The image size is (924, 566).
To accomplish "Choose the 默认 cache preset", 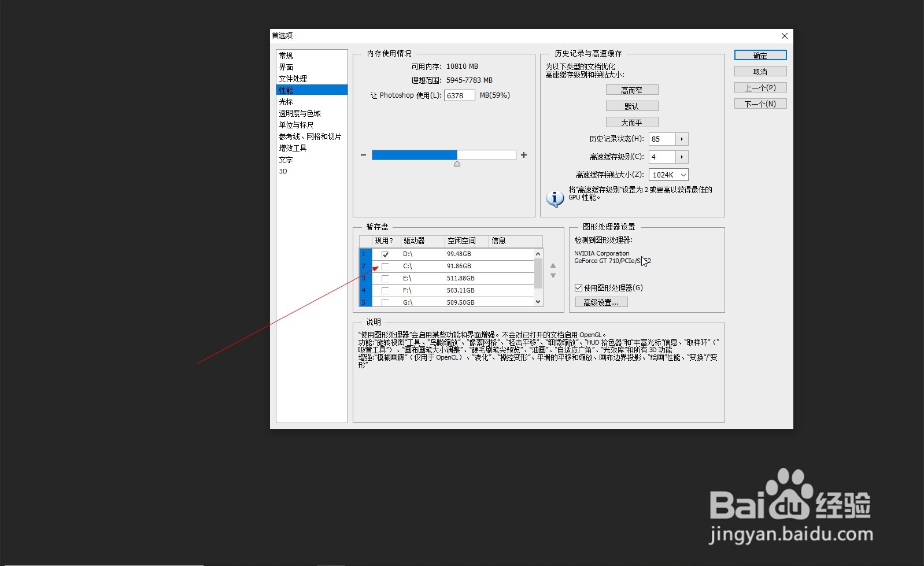I will point(632,106).
